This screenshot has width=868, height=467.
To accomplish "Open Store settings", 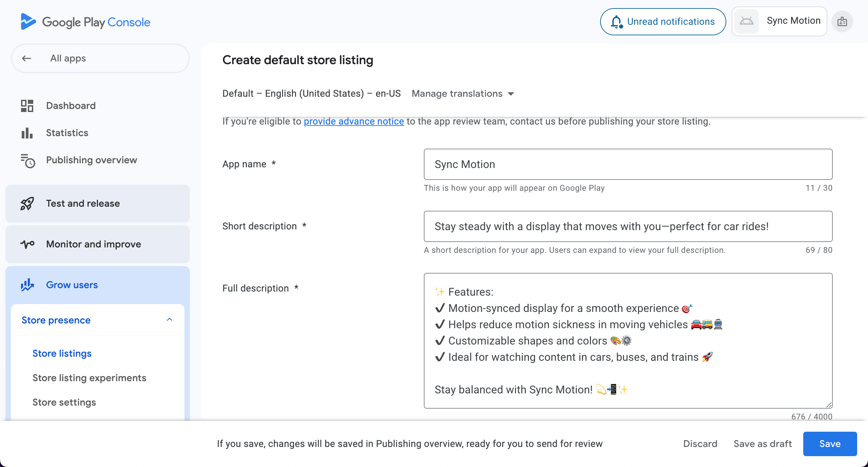I will 64,402.
